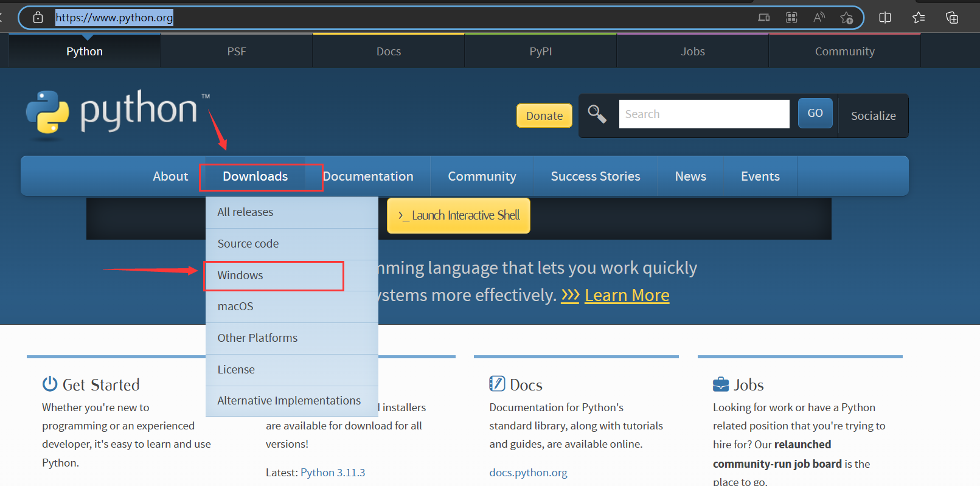980x486 pixels.
Task: Click the Docs notepad icon
Action: (x=497, y=383)
